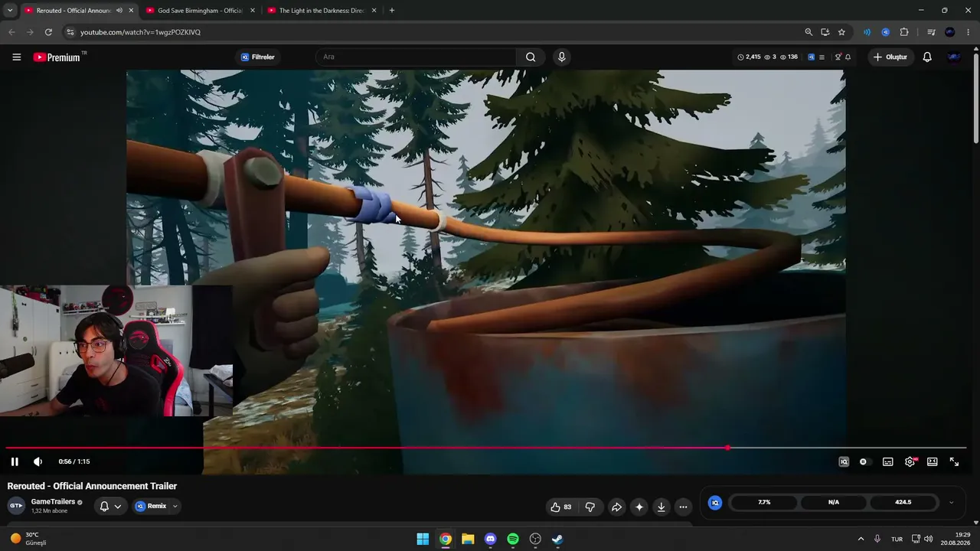Open the Windows Start menu
This screenshot has width=980, height=551.
point(423,539)
